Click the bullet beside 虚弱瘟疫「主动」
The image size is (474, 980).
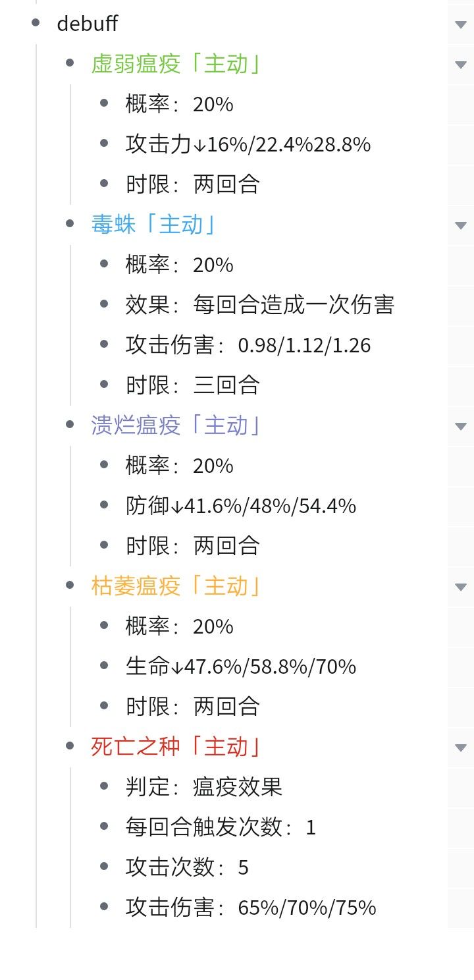click(x=70, y=64)
